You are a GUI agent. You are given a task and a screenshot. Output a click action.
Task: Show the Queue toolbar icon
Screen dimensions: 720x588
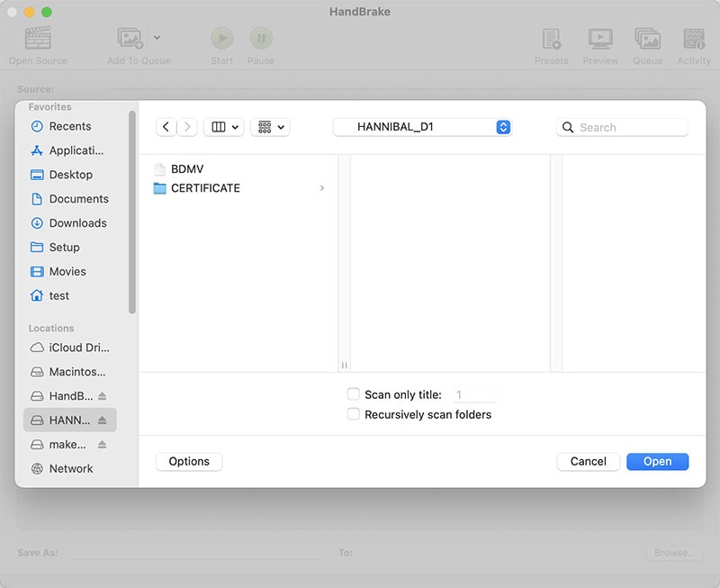tap(647, 39)
